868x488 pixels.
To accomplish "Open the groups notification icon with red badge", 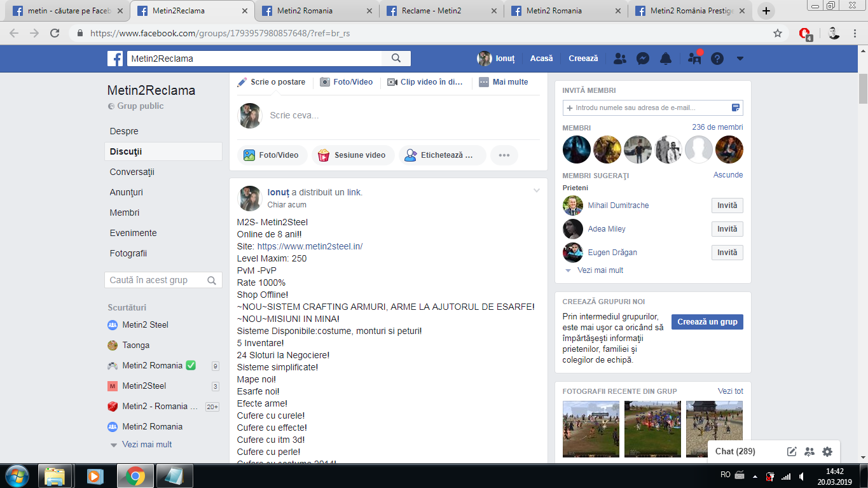I will (694, 59).
